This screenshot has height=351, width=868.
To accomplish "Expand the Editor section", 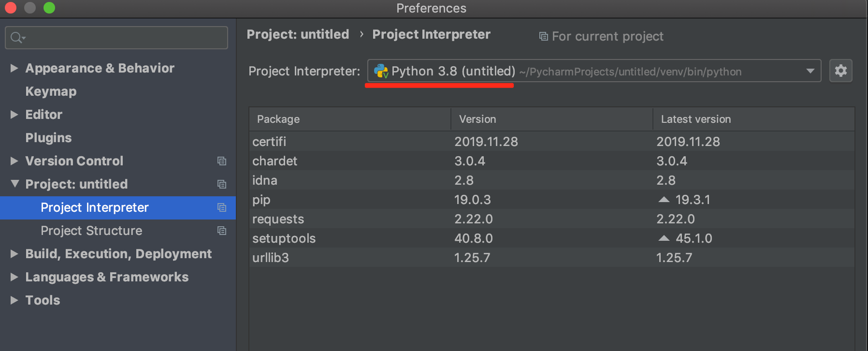I will pos(14,115).
